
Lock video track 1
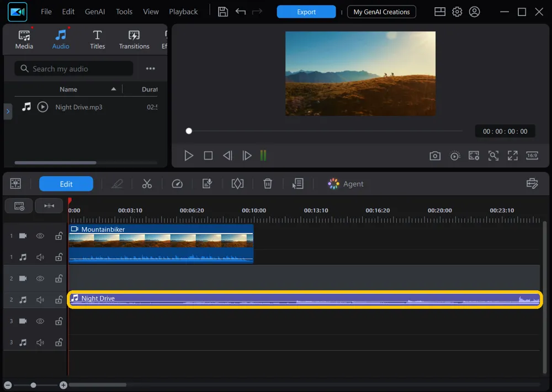[x=59, y=236]
